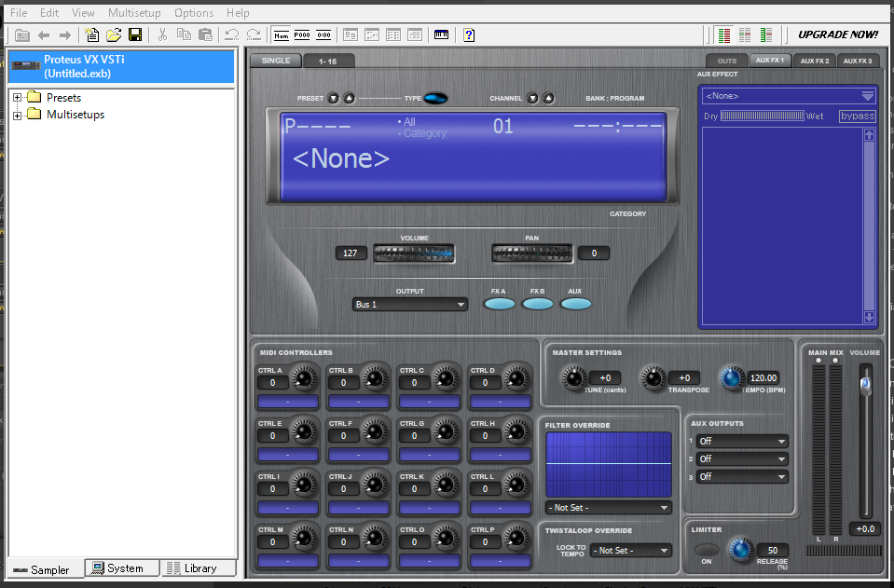The height and width of the screenshot is (588, 894).
Task: Switch to the AUX FX 2 tab
Action: pyautogui.click(x=814, y=61)
